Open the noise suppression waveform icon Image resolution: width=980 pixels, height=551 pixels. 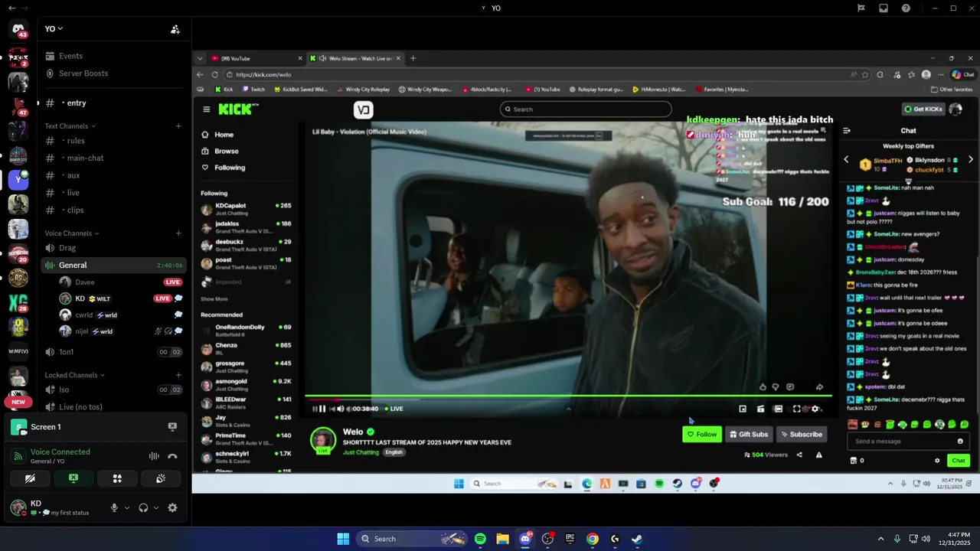[154, 456]
